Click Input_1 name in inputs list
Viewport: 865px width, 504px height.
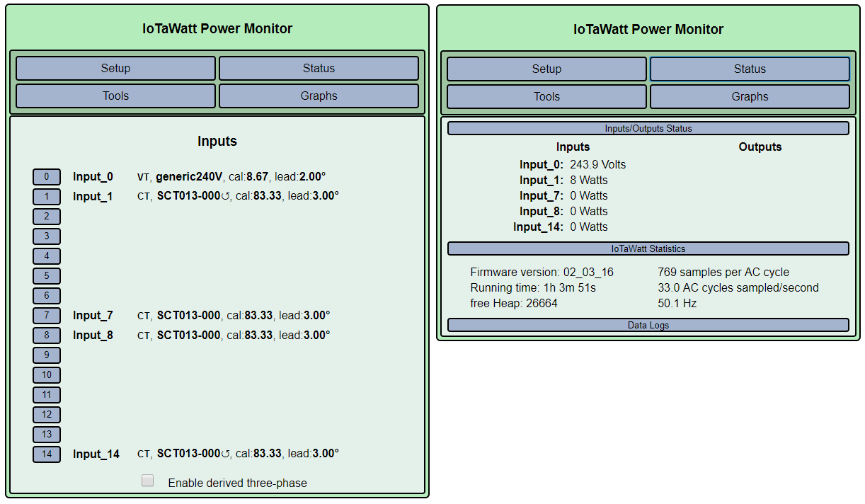tap(93, 197)
